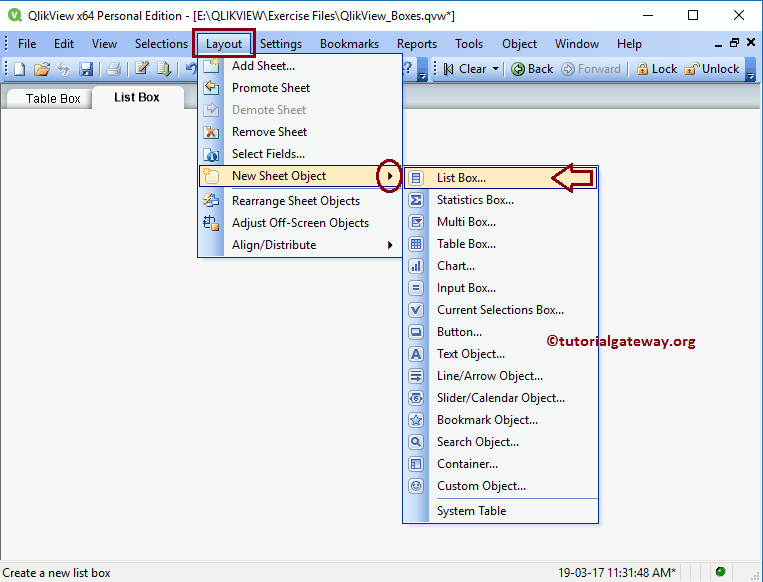Click the Button object icon

pyautogui.click(x=416, y=332)
